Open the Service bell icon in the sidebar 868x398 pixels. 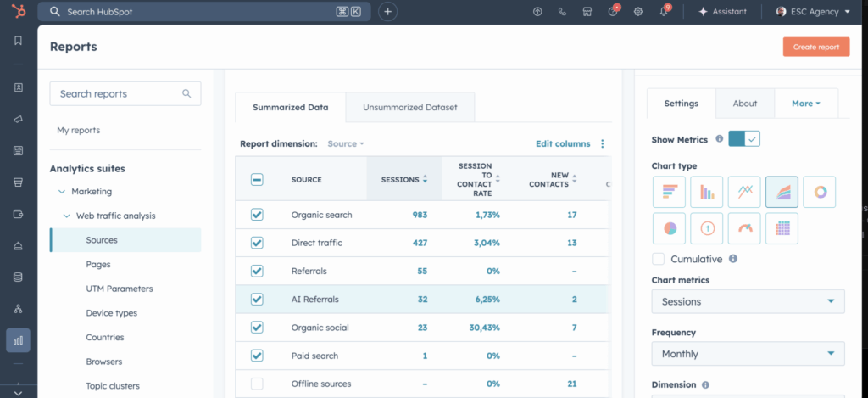19,245
